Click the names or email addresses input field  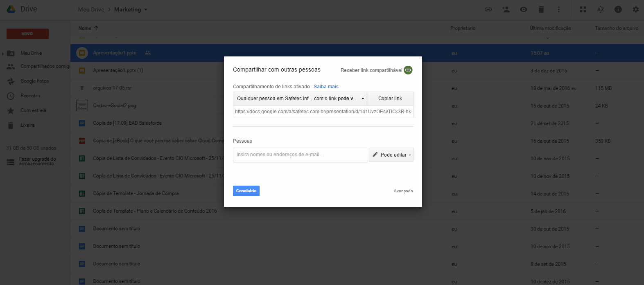point(300,155)
